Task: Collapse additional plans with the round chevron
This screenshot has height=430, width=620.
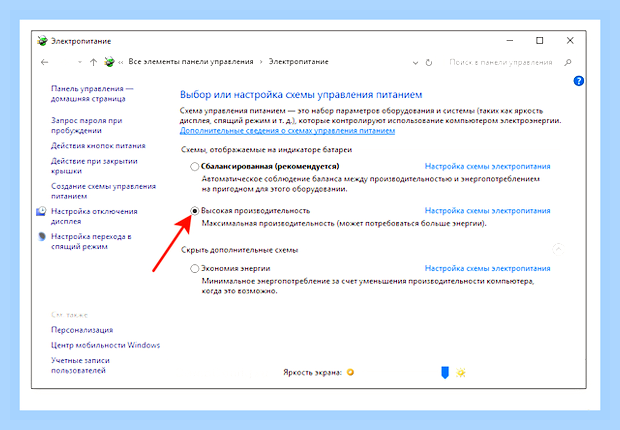Action: [558, 249]
